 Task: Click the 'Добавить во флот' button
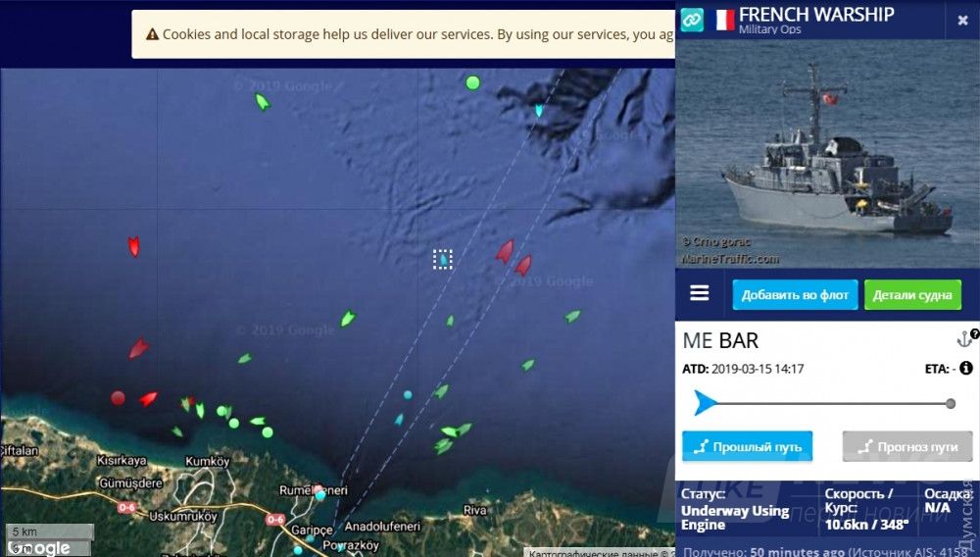tap(795, 294)
